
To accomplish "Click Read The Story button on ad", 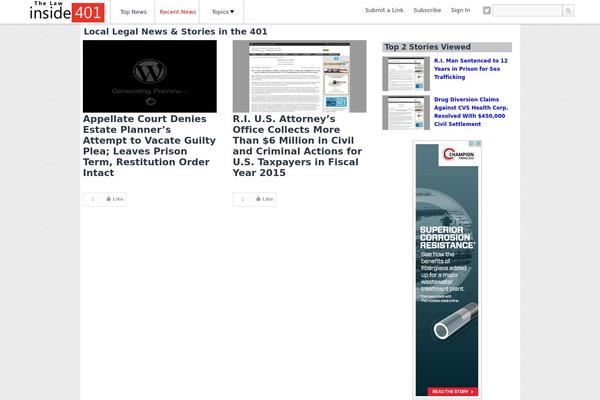I will point(452,392).
